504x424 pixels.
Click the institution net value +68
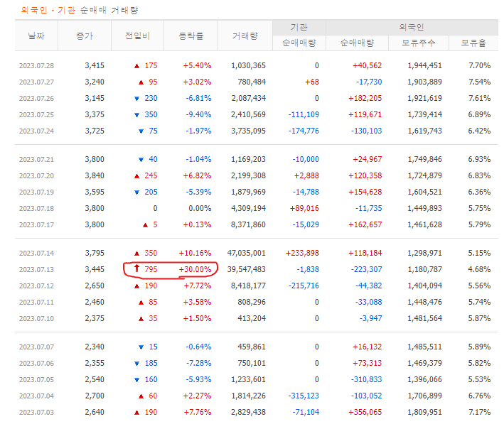[x=312, y=82]
